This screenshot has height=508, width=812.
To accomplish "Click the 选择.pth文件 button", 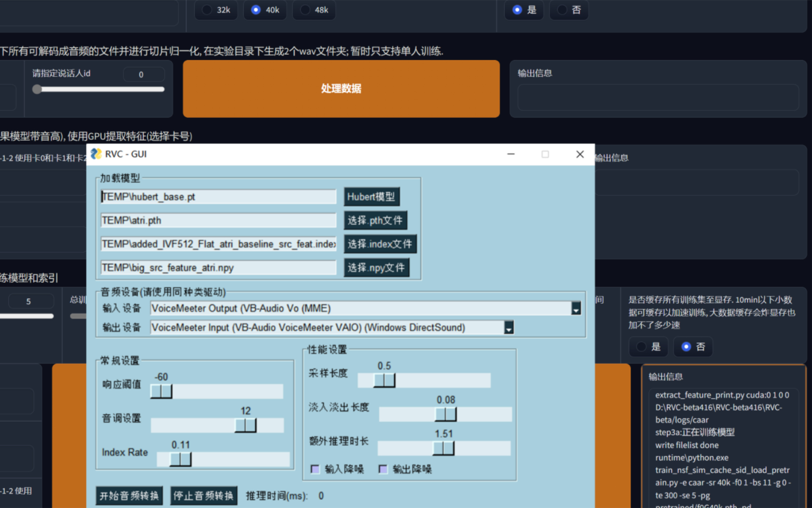I will click(375, 220).
